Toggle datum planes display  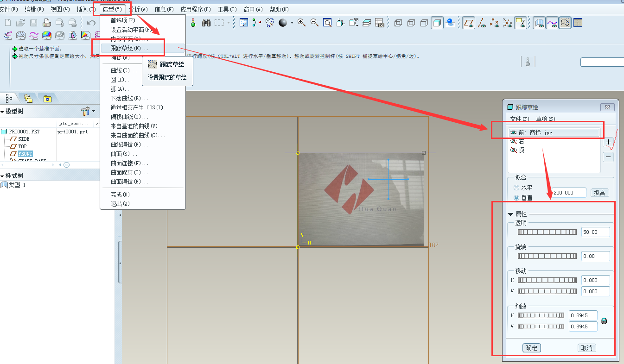click(x=469, y=23)
